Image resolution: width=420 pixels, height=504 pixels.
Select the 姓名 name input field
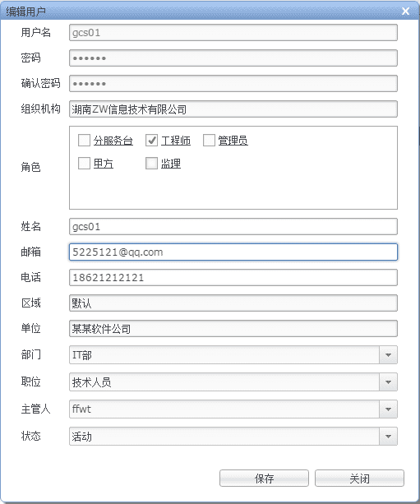point(233,227)
